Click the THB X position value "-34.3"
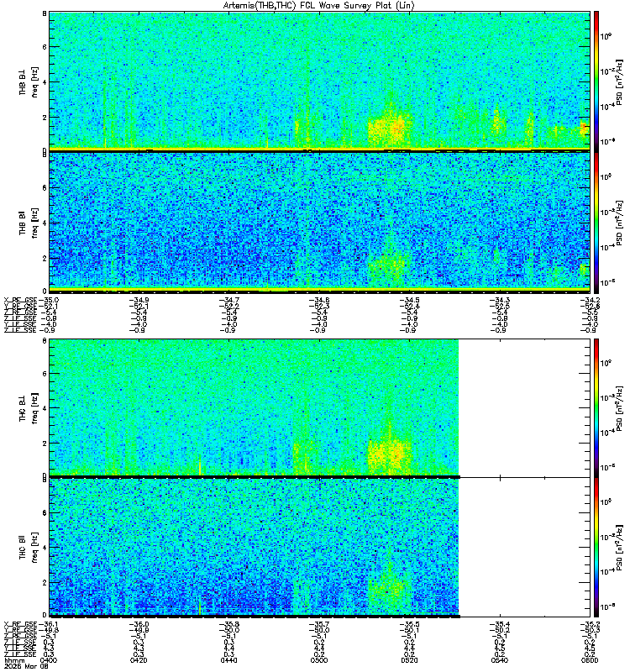 499,300
